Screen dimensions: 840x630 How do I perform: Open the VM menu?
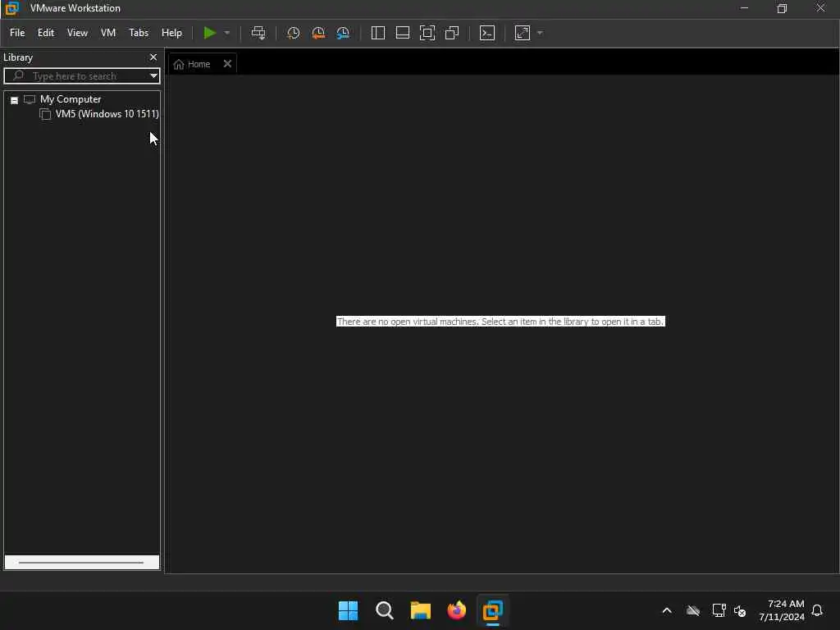[108, 33]
